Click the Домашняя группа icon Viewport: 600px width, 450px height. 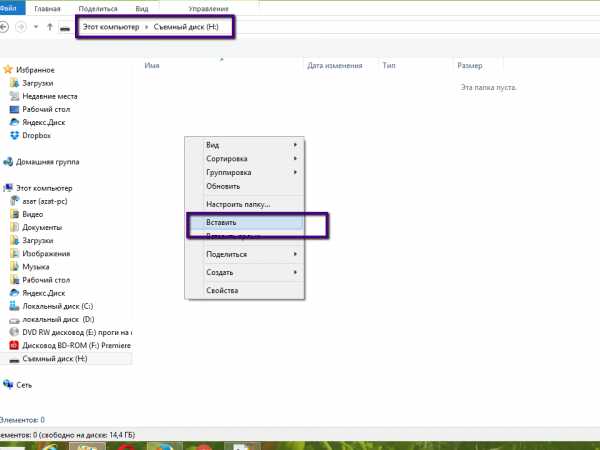click(x=8, y=161)
